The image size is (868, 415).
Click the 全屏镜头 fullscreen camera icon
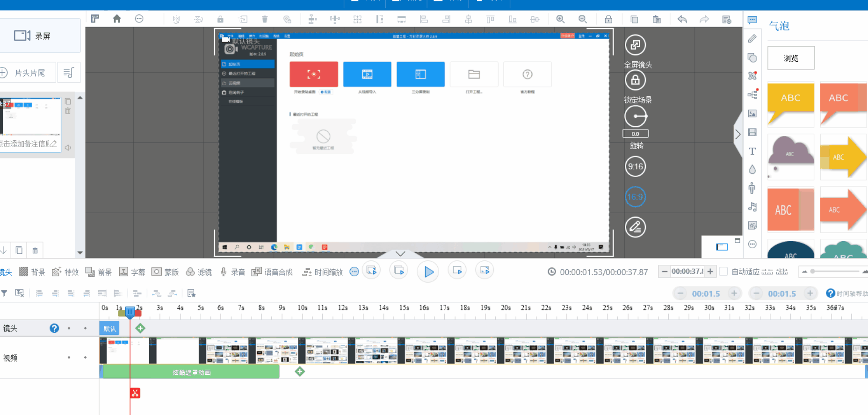(x=635, y=45)
